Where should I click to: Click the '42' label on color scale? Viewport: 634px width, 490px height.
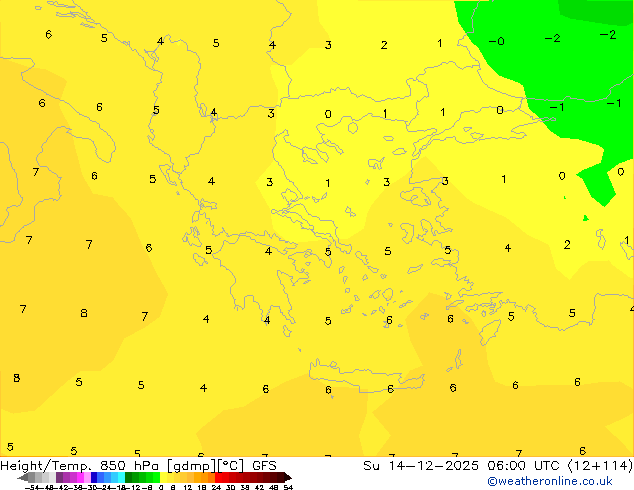pyautogui.click(x=259, y=487)
